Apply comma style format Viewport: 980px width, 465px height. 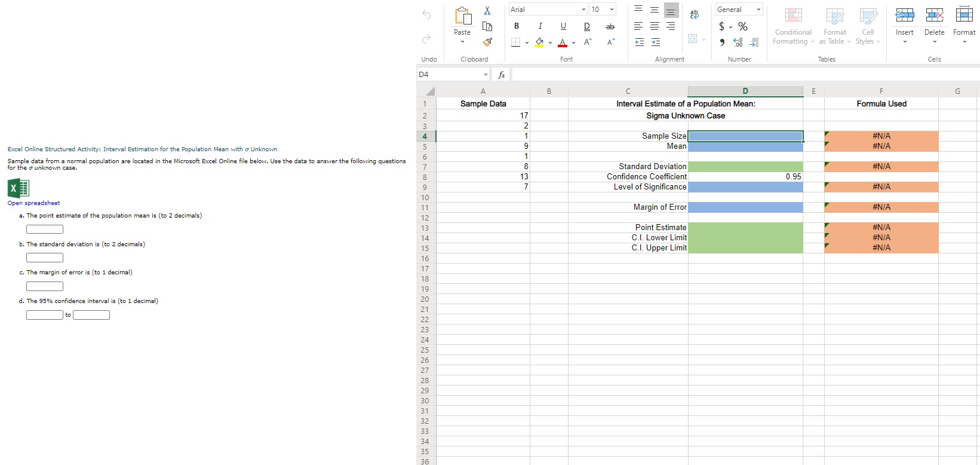pos(722,42)
